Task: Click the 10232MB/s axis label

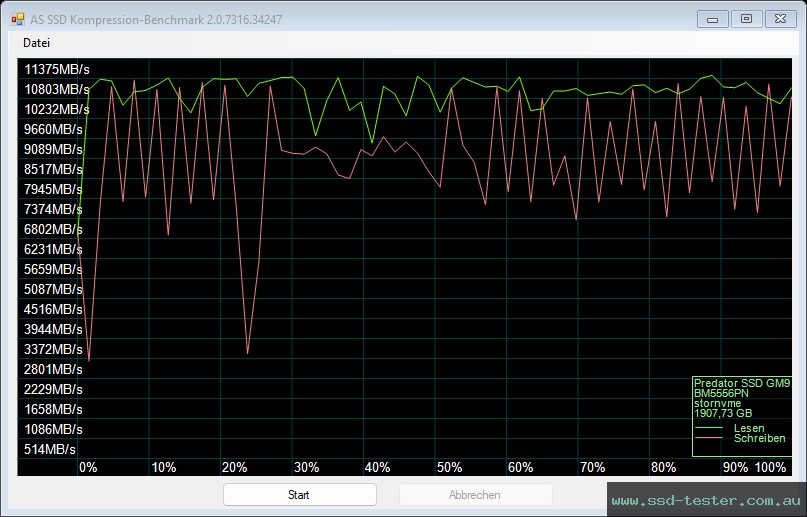Action: [57, 110]
